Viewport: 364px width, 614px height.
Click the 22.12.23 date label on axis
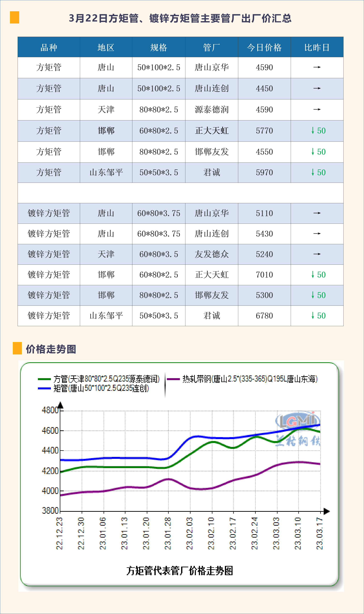click(59, 533)
